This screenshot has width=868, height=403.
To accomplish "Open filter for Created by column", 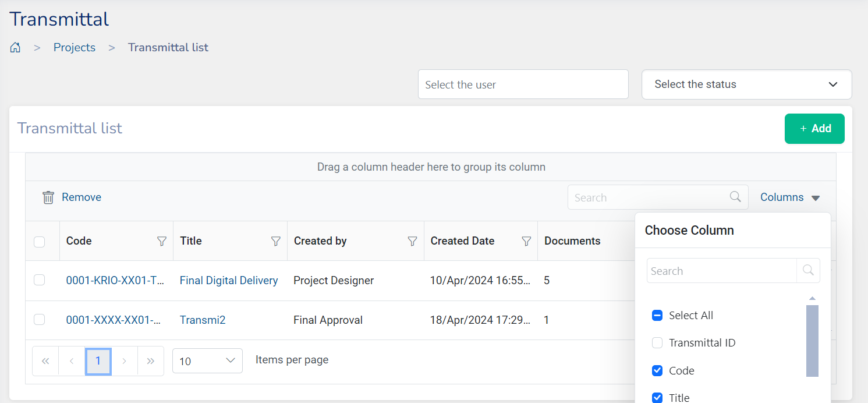I will tap(413, 241).
